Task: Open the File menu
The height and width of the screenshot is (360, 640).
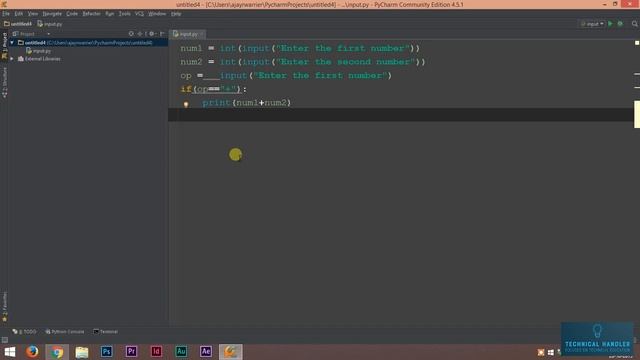Action: [6, 13]
